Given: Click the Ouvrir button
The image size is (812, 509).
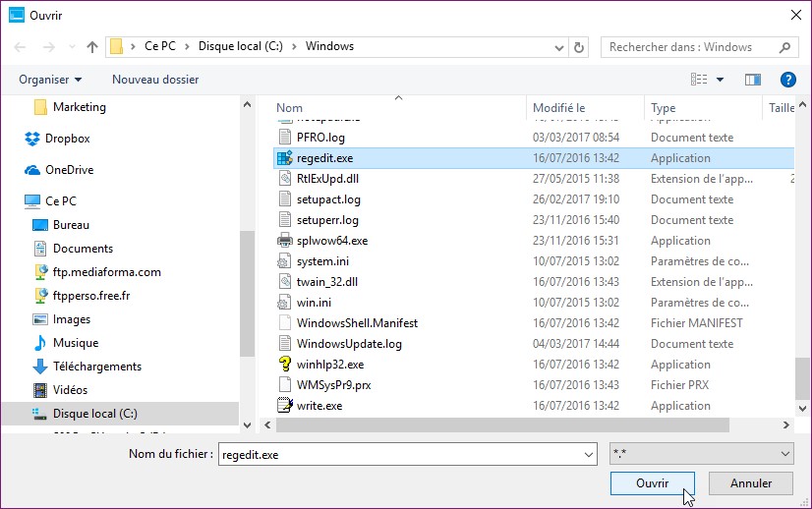Looking at the screenshot, I should [x=652, y=483].
